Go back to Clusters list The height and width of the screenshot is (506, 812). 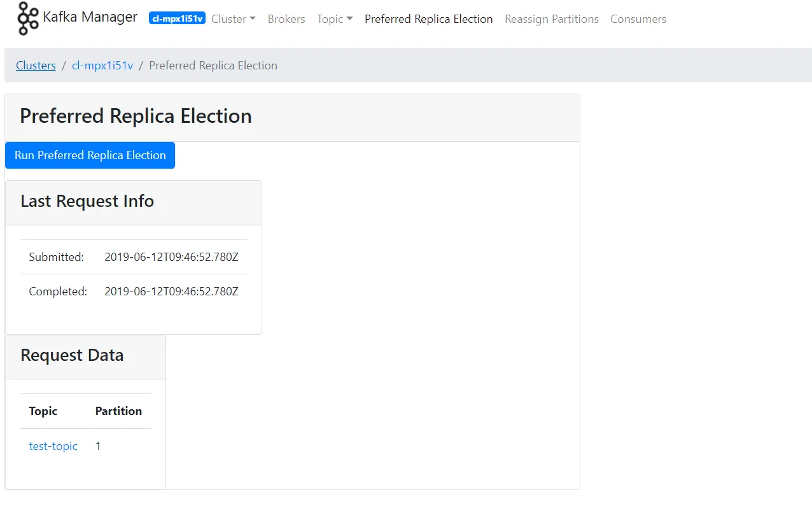click(36, 65)
